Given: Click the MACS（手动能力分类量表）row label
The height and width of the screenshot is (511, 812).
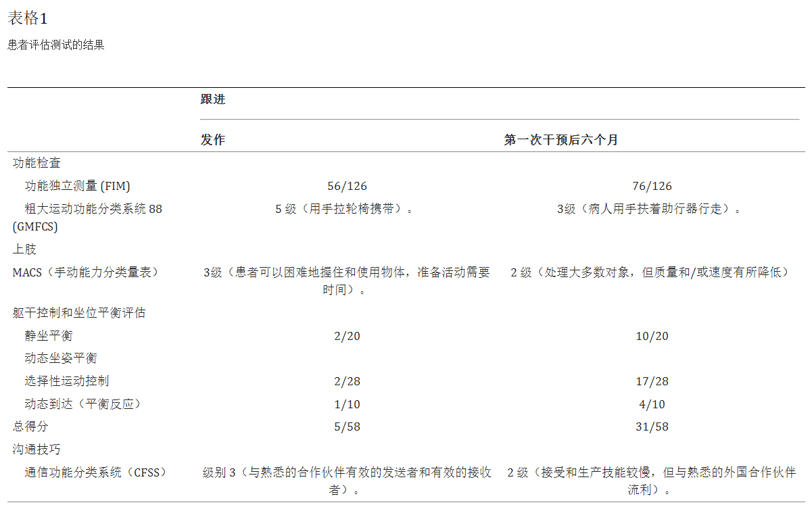Looking at the screenshot, I should click(85, 272).
